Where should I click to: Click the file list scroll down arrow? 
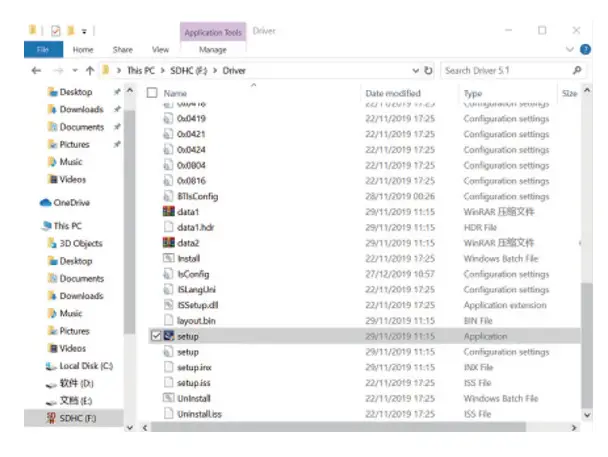click(587, 415)
